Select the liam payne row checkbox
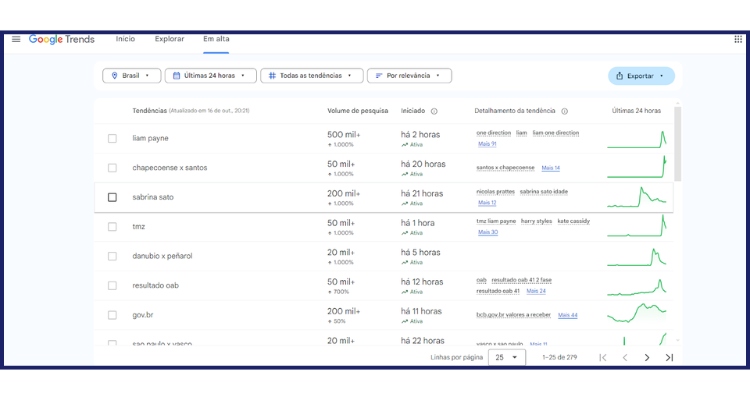The width and height of the screenshot is (750, 400). (x=112, y=138)
